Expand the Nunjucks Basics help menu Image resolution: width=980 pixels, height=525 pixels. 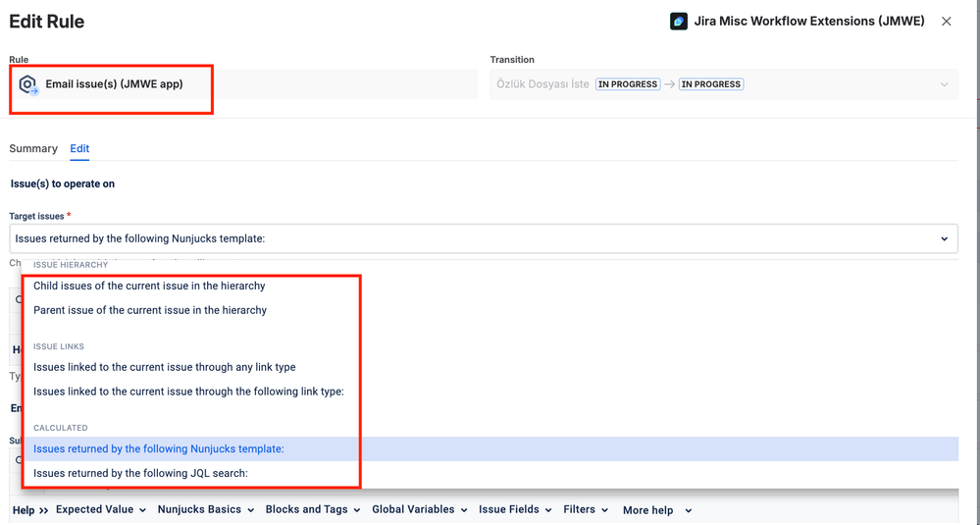206,510
